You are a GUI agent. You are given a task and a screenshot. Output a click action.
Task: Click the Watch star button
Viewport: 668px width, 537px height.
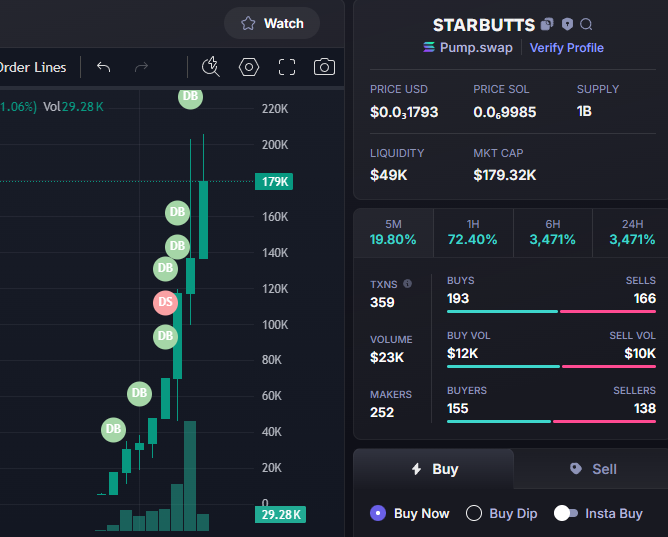(x=272, y=23)
